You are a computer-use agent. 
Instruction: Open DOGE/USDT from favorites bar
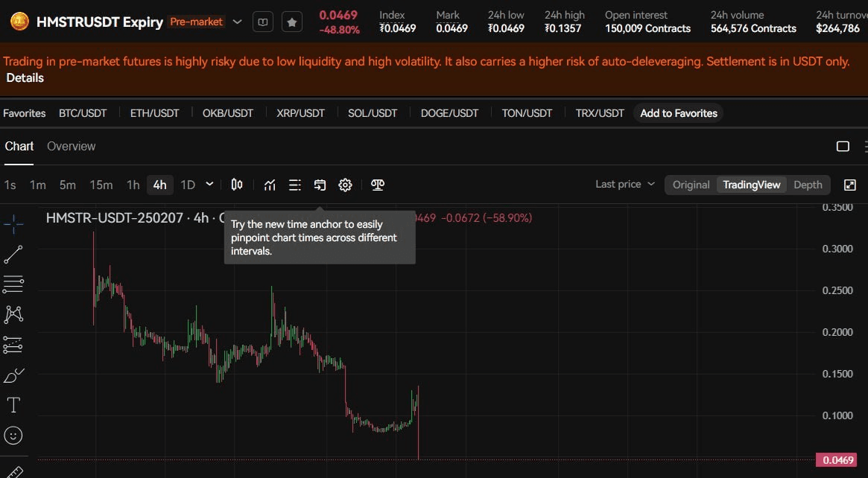click(x=449, y=113)
